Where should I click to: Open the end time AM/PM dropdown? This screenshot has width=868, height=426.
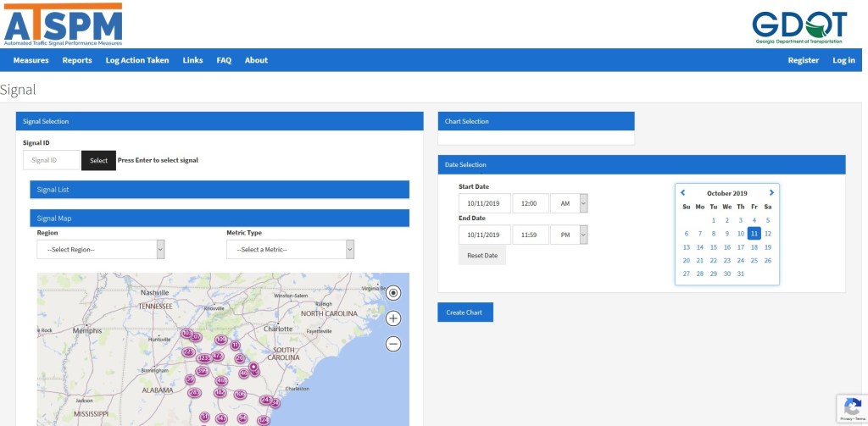pos(569,235)
